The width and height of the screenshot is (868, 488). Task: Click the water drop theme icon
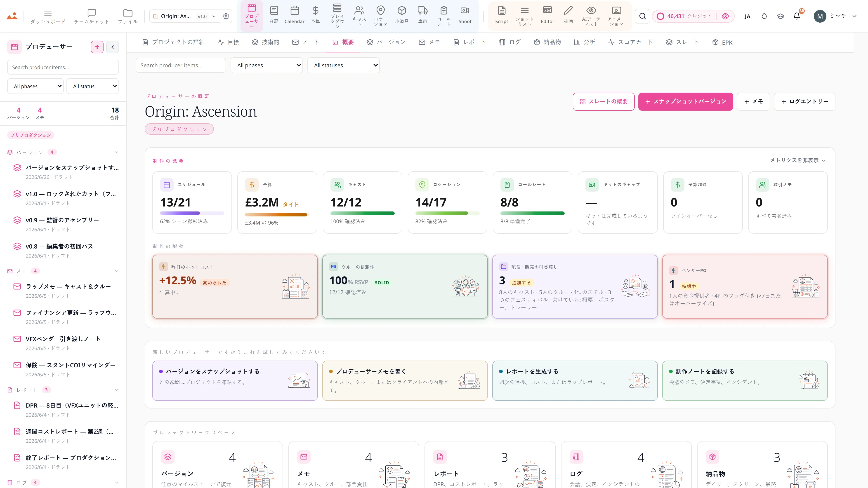[x=764, y=16]
